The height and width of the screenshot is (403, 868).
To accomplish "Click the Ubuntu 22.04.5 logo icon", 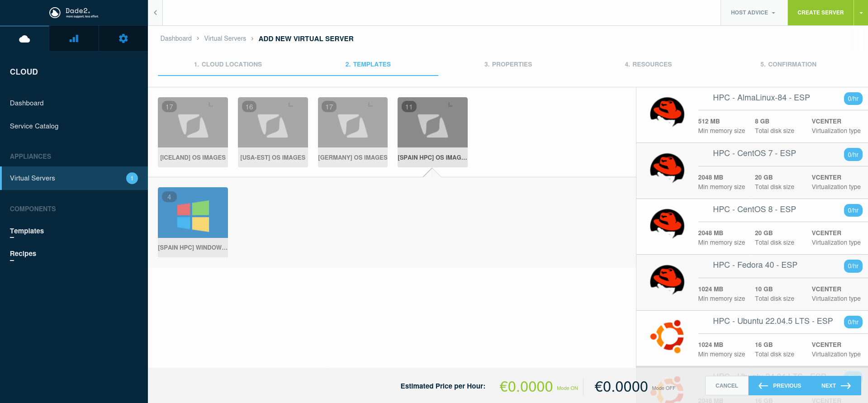I will pyautogui.click(x=667, y=336).
